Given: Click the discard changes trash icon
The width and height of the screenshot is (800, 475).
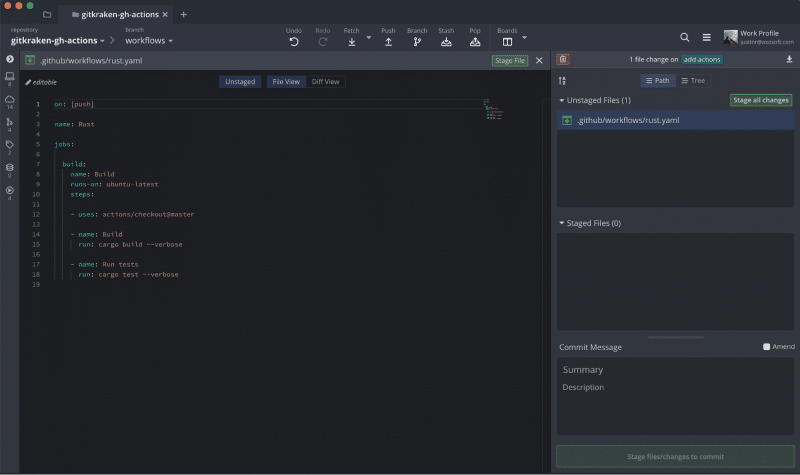Looking at the screenshot, I should 563,59.
